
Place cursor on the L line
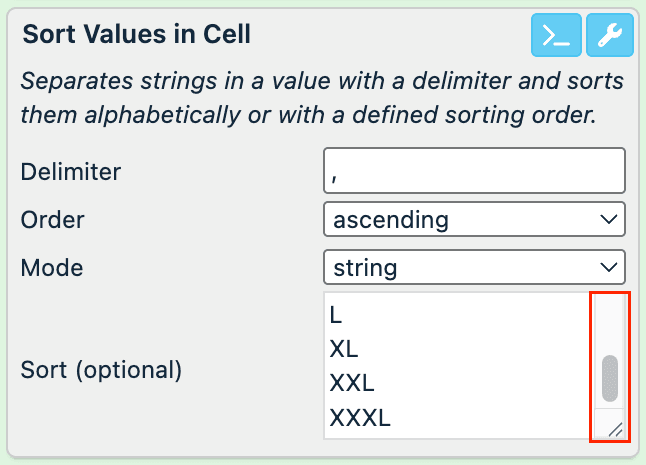click(336, 315)
